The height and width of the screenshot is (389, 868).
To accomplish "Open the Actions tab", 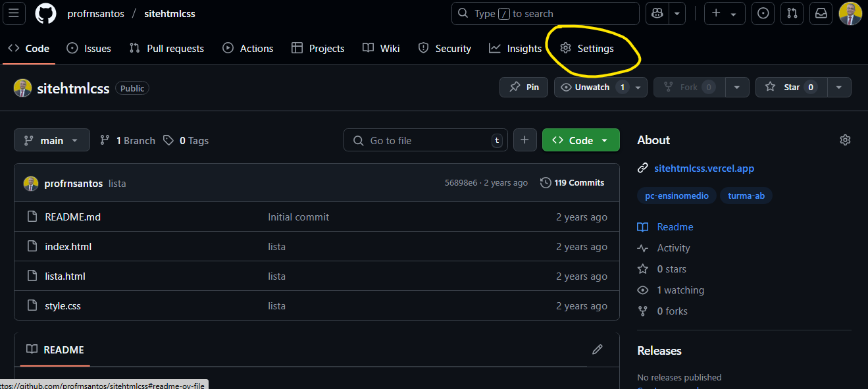I will (248, 49).
